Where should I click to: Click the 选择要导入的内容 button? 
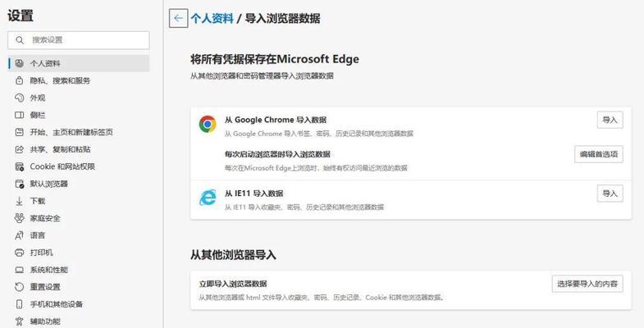(587, 284)
